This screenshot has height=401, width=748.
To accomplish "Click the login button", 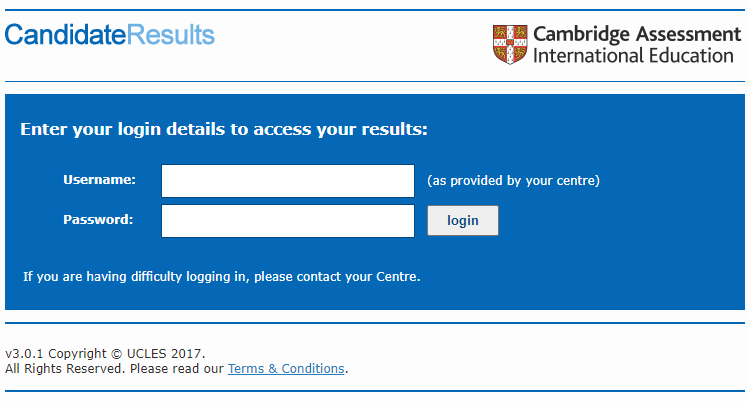I will tap(463, 220).
